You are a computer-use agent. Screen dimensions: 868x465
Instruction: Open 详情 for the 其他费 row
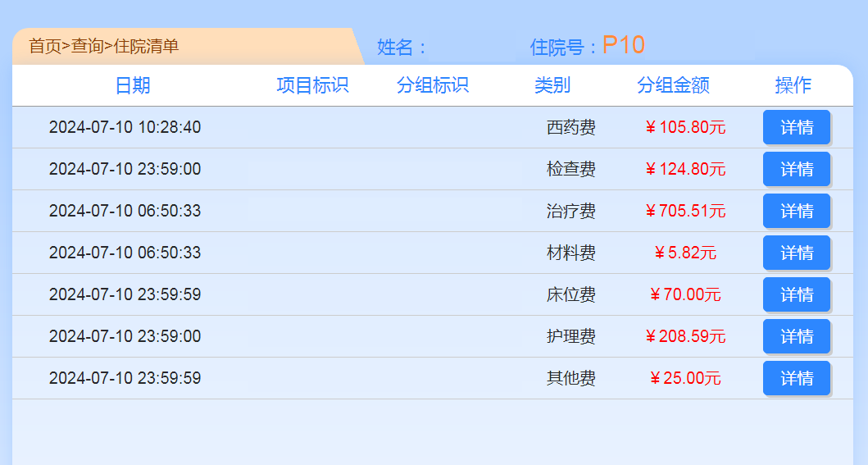click(796, 378)
